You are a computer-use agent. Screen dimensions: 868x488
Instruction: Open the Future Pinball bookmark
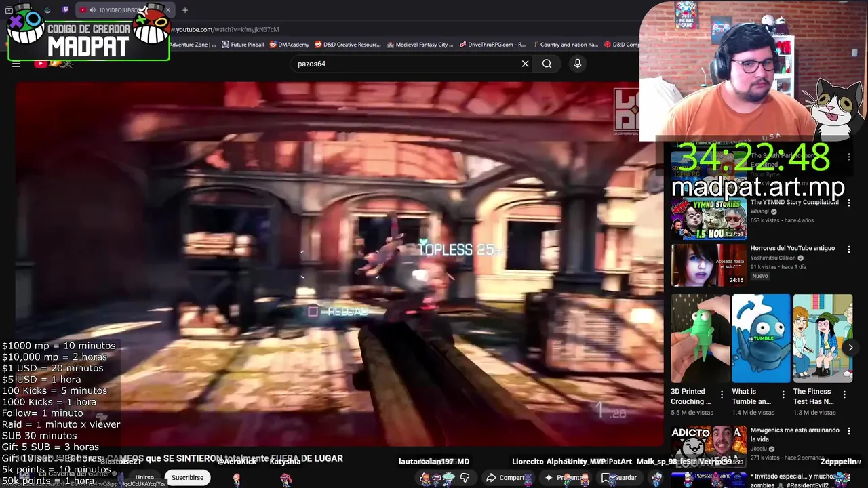click(x=242, y=45)
